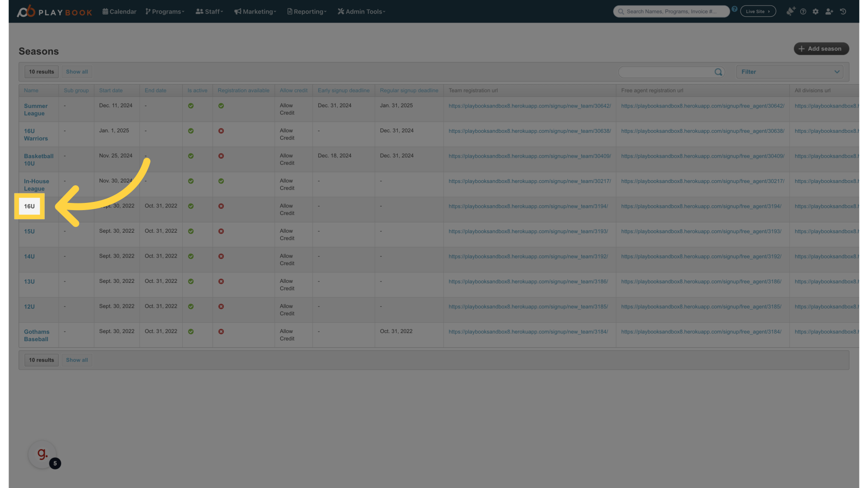Sort by Is active column header
This screenshot has height=488, width=868.
click(198, 90)
